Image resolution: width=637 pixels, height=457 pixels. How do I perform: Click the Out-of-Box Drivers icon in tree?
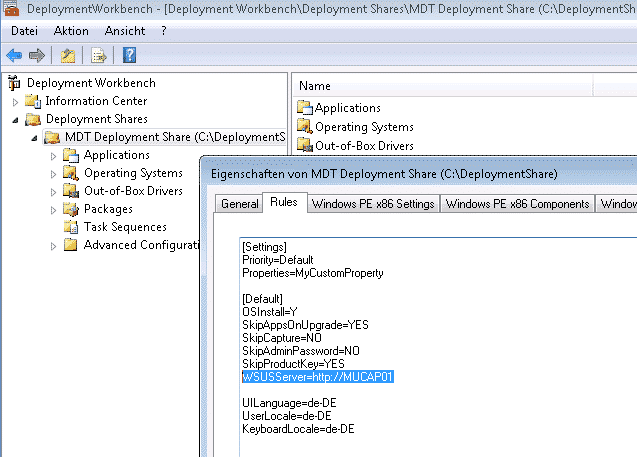(x=71, y=191)
